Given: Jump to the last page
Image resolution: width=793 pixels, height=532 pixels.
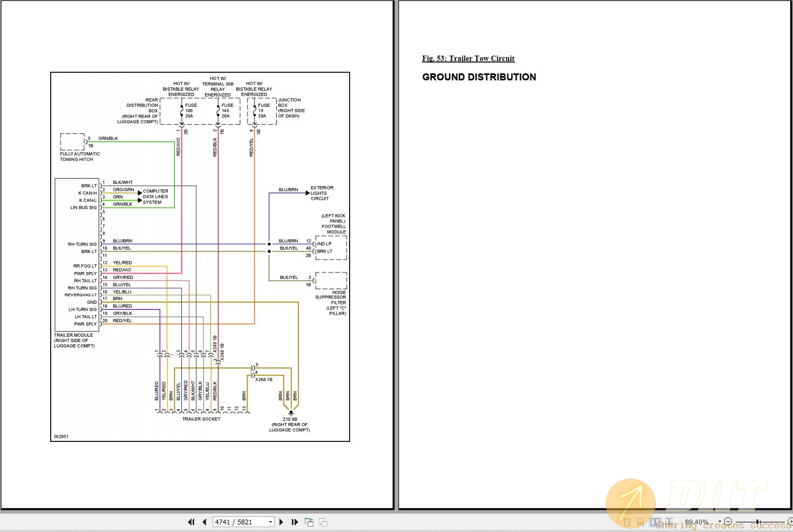Looking at the screenshot, I should pos(295,522).
